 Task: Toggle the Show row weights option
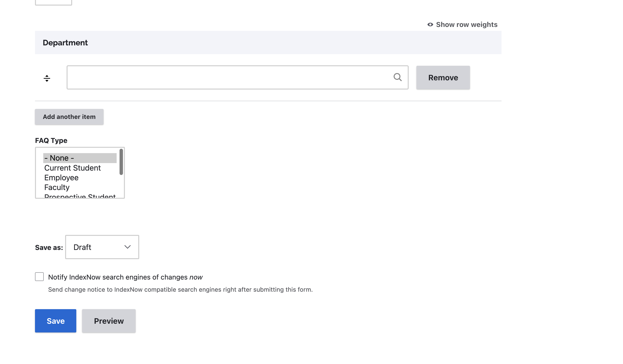coord(466,24)
